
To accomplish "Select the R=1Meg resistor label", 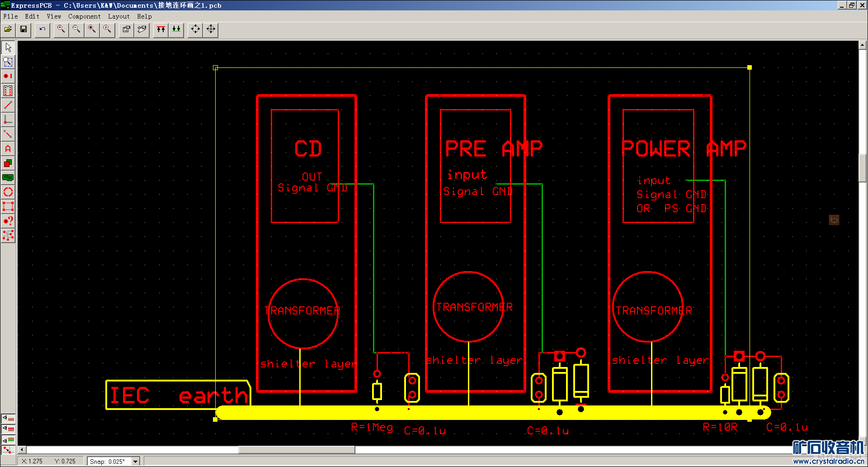I will click(372, 427).
